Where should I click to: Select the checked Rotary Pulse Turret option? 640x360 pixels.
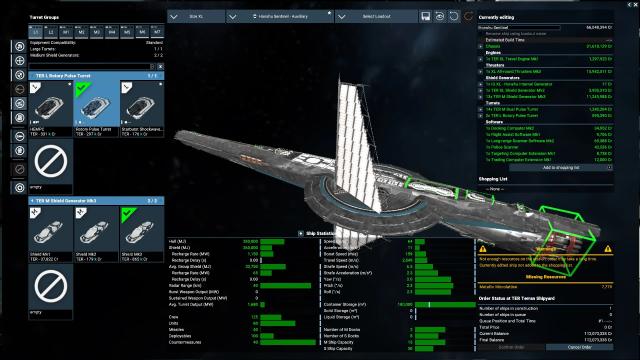[96, 108]
